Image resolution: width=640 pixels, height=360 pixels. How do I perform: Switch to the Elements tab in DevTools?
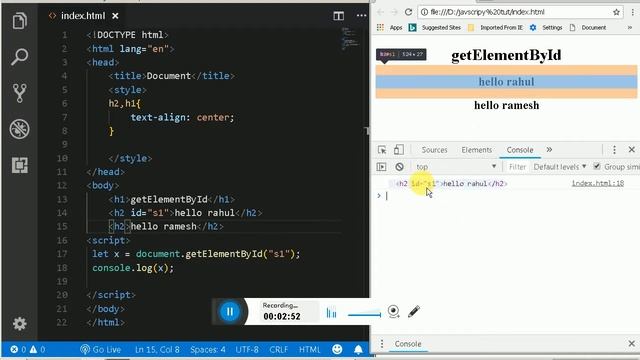tap(476, 150)
